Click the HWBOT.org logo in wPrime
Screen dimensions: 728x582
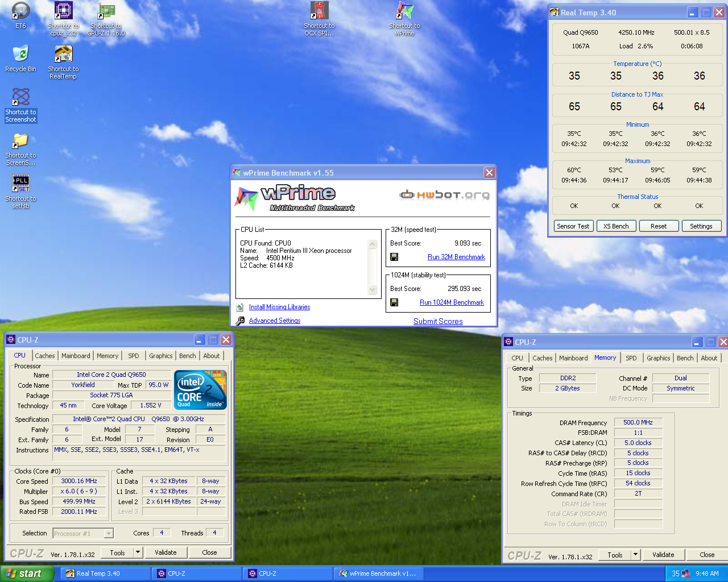point(444,195)
